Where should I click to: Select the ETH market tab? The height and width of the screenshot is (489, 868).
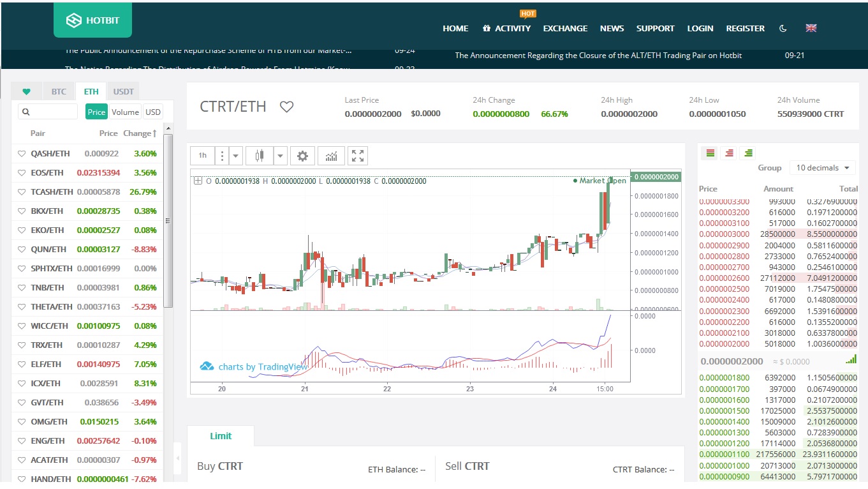91,91
